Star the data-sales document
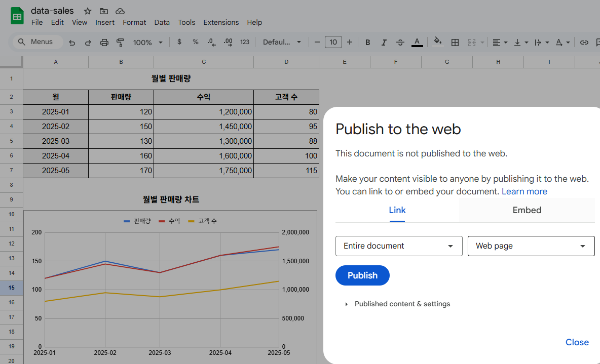Screen dimensions: 600x364 click(88, 11)
